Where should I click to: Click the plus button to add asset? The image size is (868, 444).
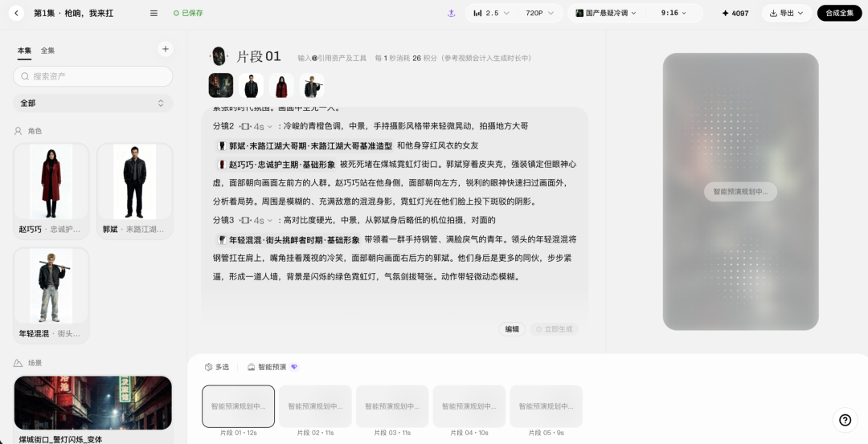click(165, 49)
